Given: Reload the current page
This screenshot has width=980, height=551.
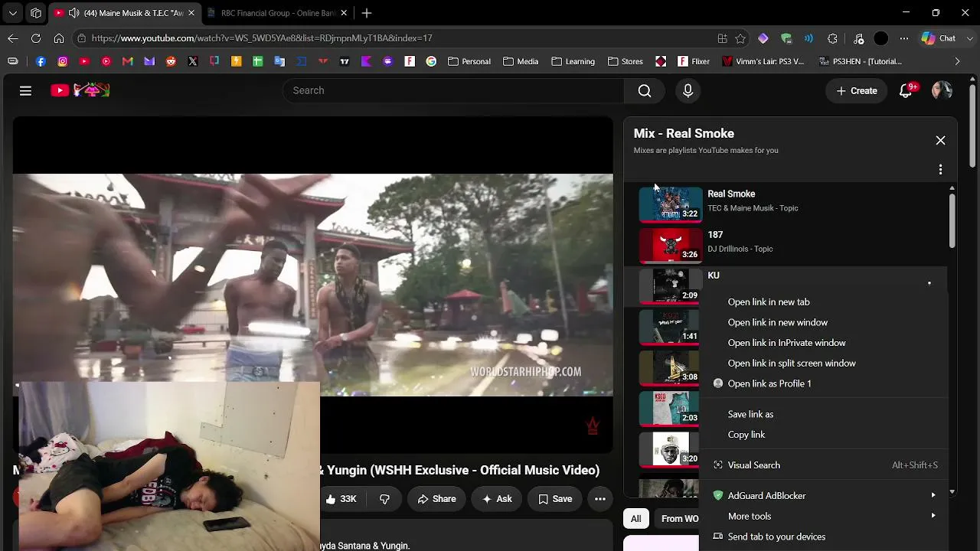Looking at the screenshot, I should [x=36, y=37].
